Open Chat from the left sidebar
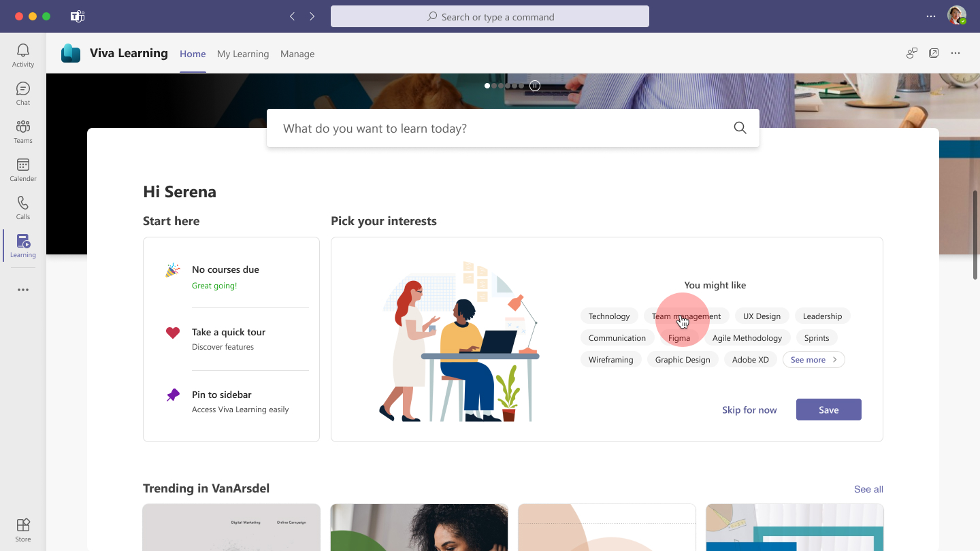 tap(23, 93)
